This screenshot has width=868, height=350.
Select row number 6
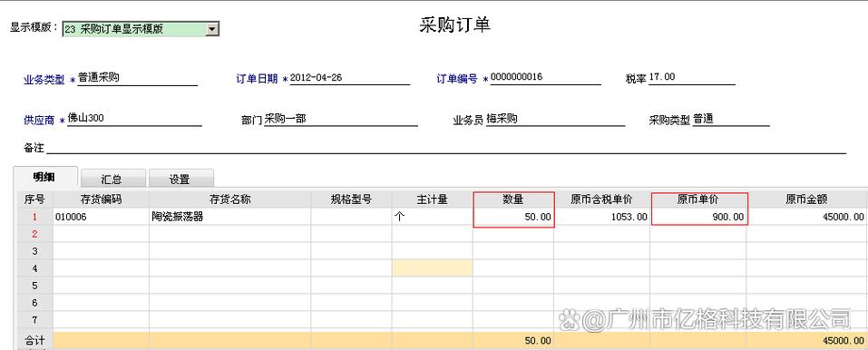(34, 303)
